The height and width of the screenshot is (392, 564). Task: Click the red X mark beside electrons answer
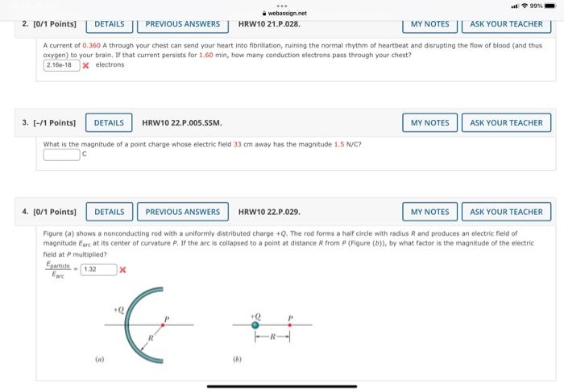coord(85,65)
